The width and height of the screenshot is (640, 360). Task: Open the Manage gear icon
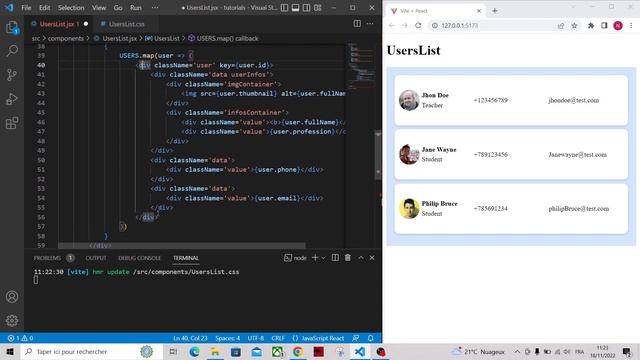[12, 320]
